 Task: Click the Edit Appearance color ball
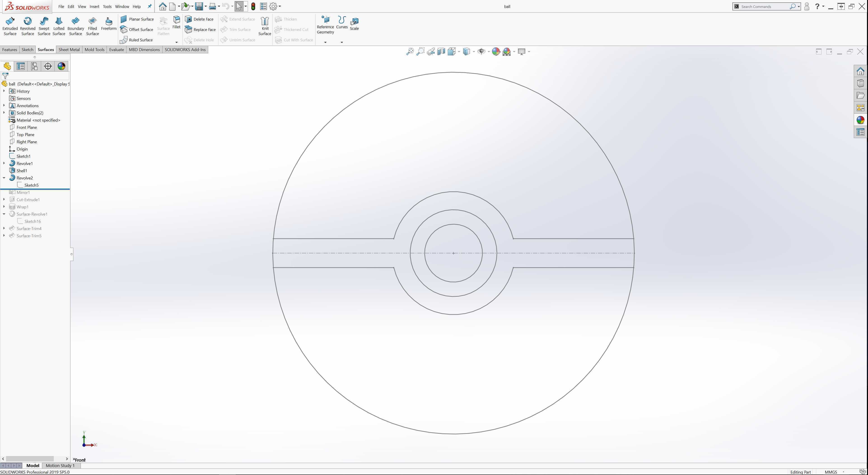coord(496,52)
